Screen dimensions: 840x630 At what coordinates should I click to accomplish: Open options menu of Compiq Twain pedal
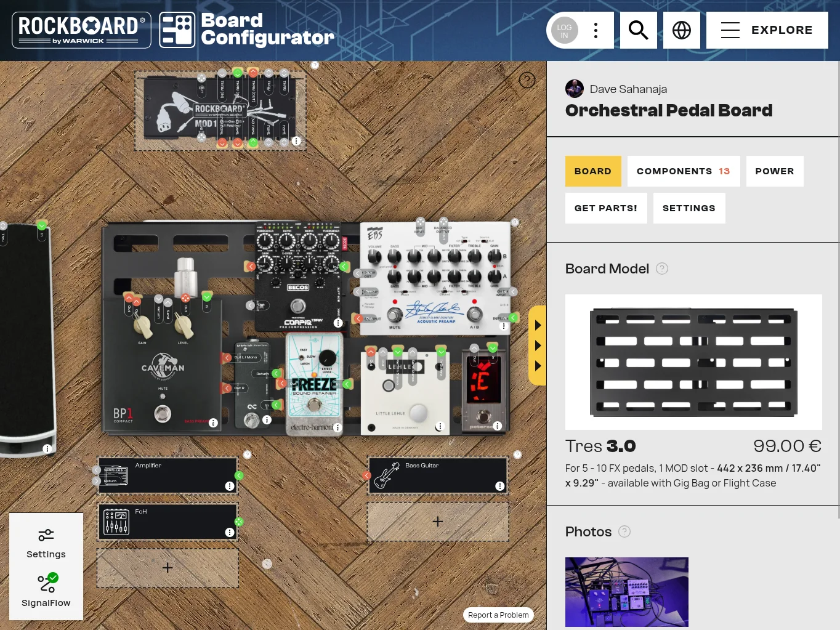(x=338, y=323)
